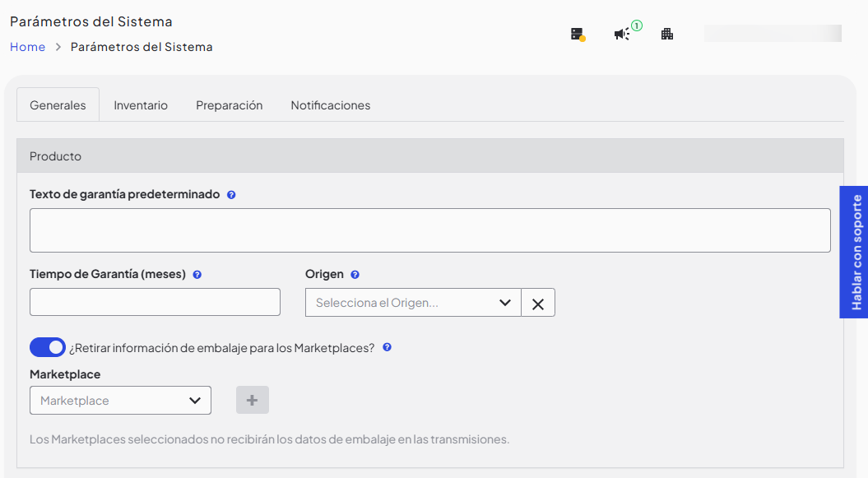Click the 'Marketplace' field label

coord(65,374)
